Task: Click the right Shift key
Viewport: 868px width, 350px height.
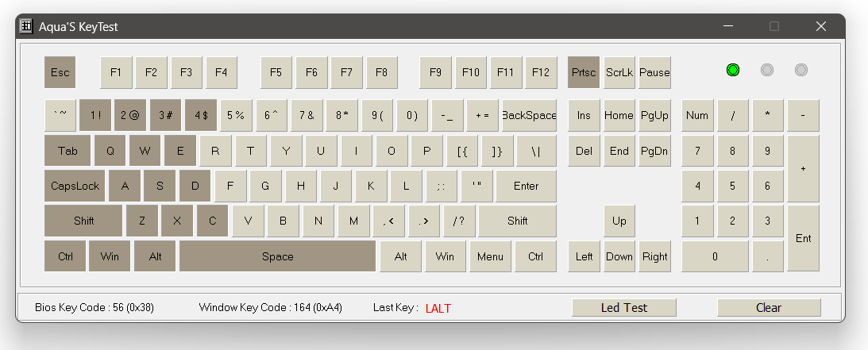Action: coord(518,221)
